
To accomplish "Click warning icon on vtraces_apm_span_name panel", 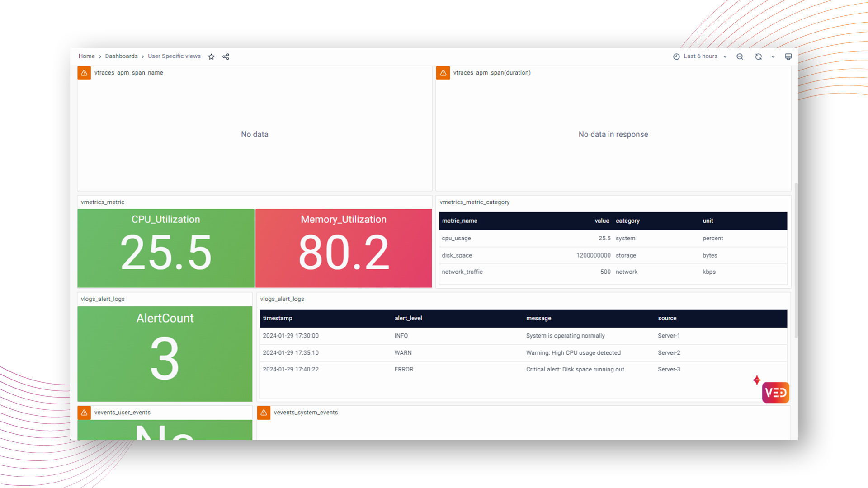I will 84,73.
